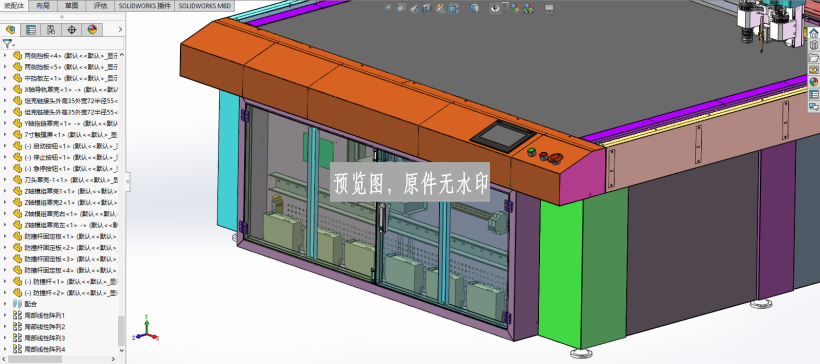This screenshot has height=364, width=820.
Task: Select the touch screen on the machine model
Action: [x=503, y=136]
